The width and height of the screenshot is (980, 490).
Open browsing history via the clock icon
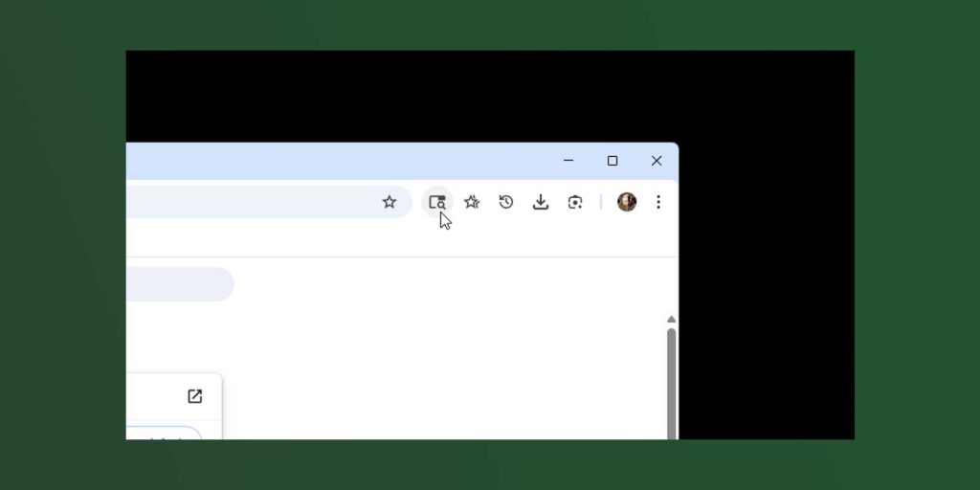click(506, 202)
